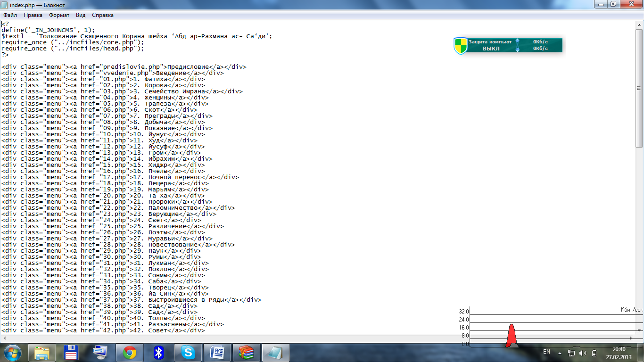Click the Предисловие menu line
The image size is (644, 363).
(124, 67)
